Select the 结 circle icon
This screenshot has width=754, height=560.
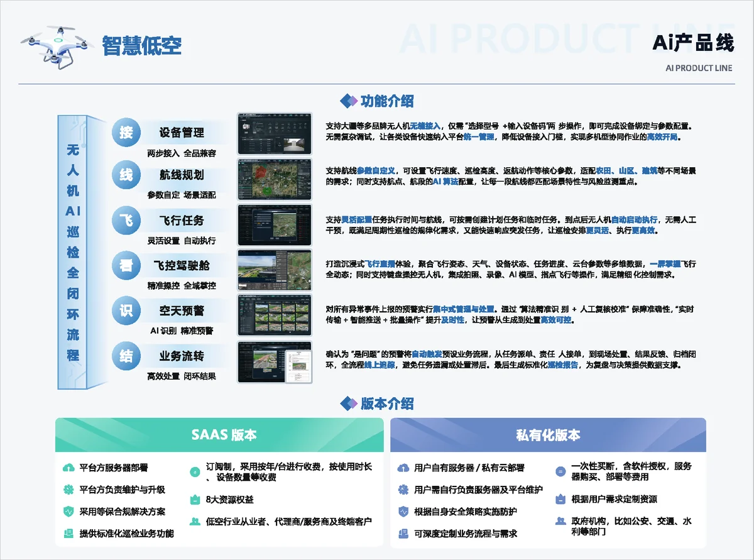click(x=126, y=356)
